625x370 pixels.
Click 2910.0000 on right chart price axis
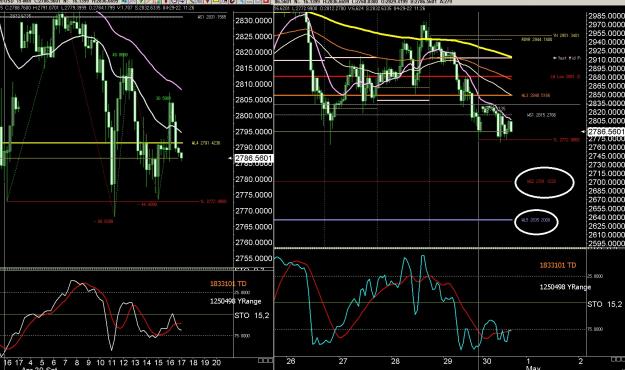(x=606, y=60)
